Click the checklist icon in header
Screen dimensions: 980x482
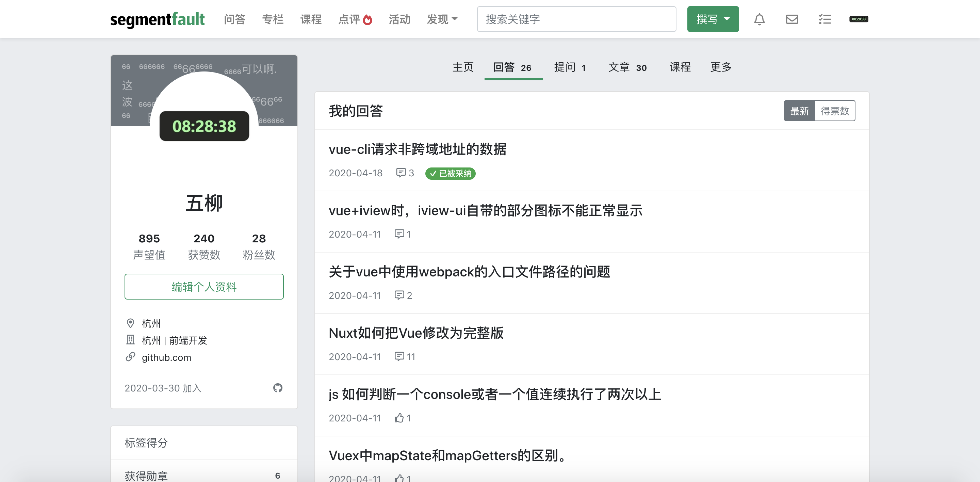824,19
